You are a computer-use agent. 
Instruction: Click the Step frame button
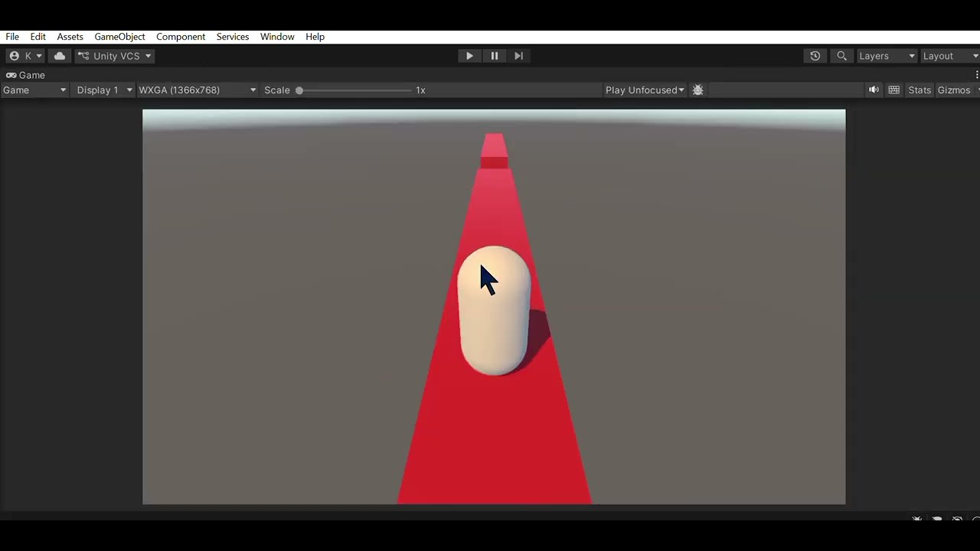click(x=518, y=56)
